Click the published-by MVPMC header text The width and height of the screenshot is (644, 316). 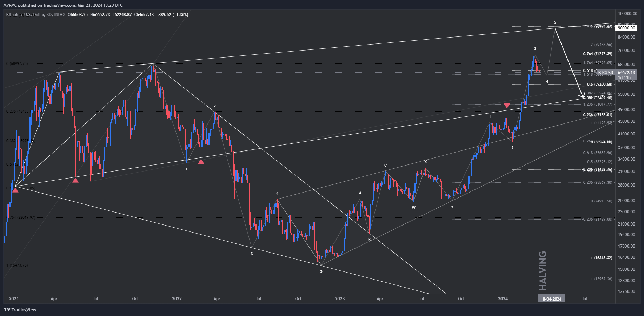pos(63,5)
